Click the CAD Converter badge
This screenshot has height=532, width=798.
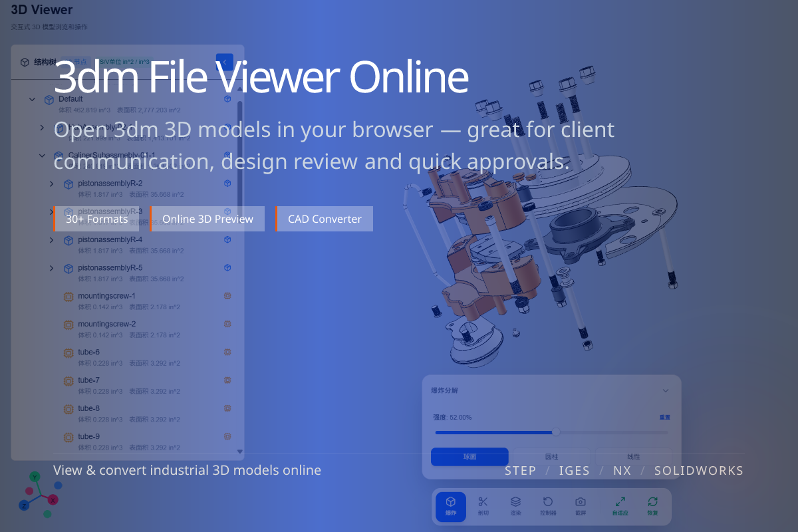[x=325, y=219]
